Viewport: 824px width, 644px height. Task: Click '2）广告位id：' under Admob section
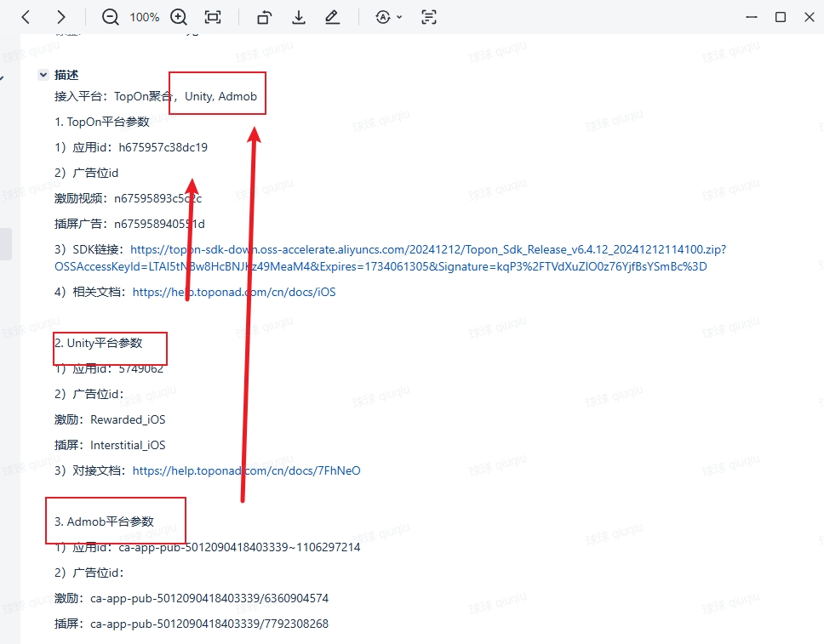tap(89, 573)
